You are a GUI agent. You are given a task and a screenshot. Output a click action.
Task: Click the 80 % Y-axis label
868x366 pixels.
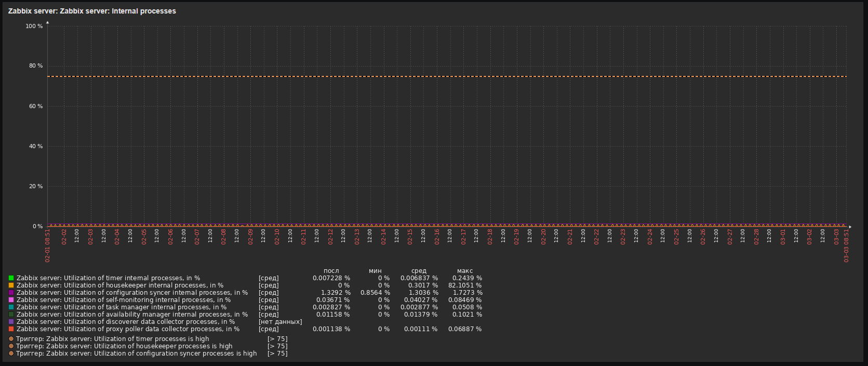(36, 66)
